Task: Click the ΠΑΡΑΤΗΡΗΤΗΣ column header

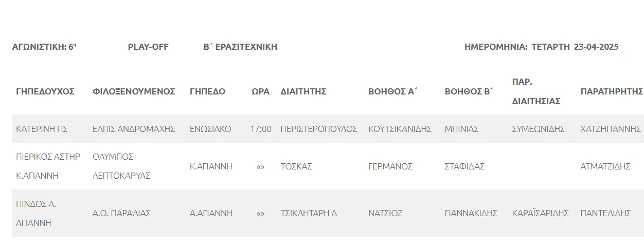Action: [611, 91]
